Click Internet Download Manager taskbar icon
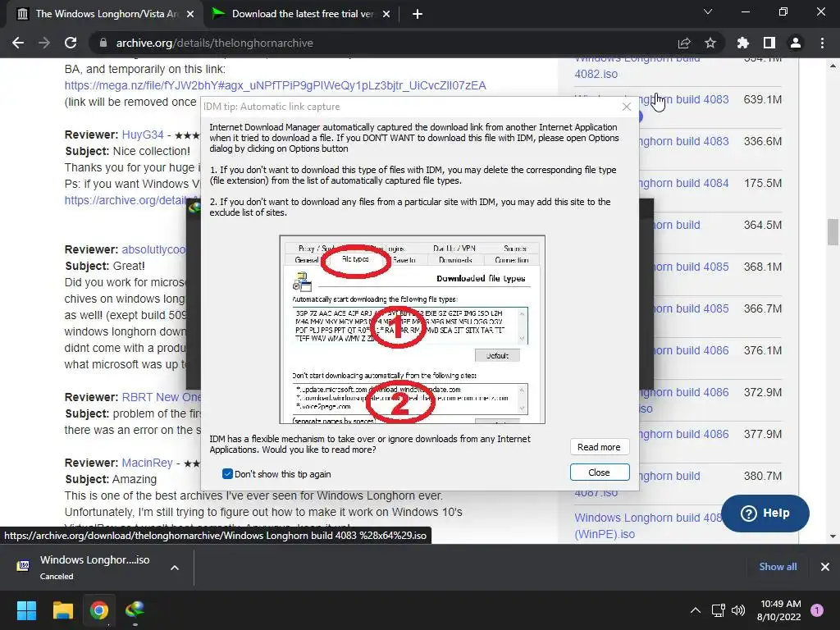The width and height of the screenshot is (840, 630). tap(135, 610)
